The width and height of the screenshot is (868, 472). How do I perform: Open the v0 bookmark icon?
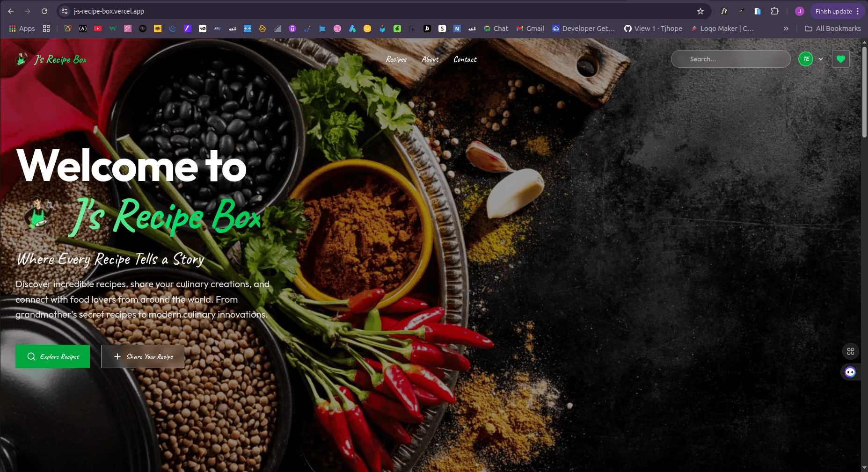[x=203, y=29]
